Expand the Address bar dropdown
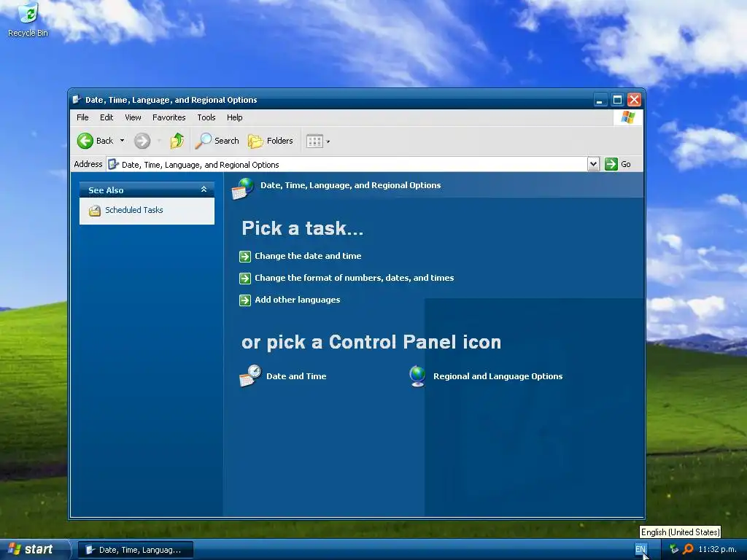747x560 pixels. coord(593,164)
